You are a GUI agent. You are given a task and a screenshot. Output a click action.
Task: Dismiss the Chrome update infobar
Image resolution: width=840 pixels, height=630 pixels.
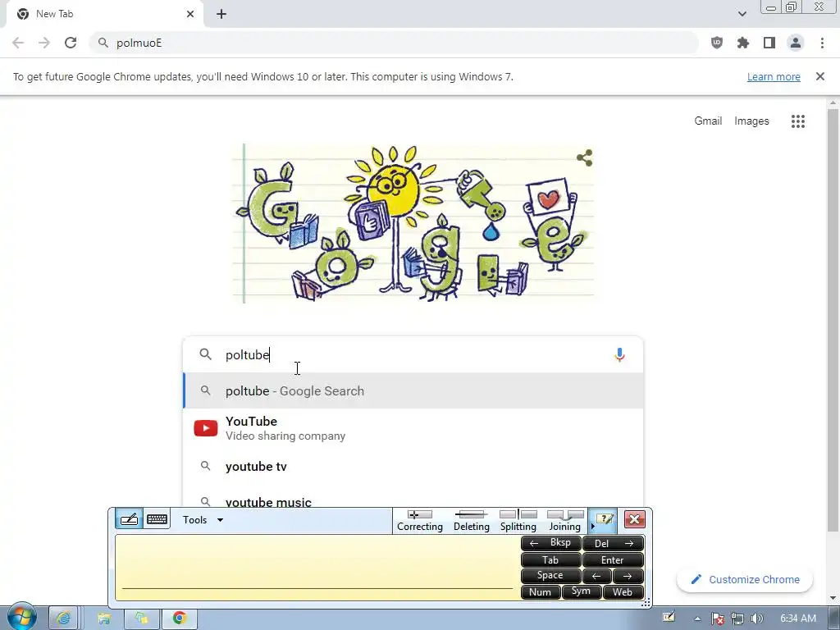pos(820,76)
